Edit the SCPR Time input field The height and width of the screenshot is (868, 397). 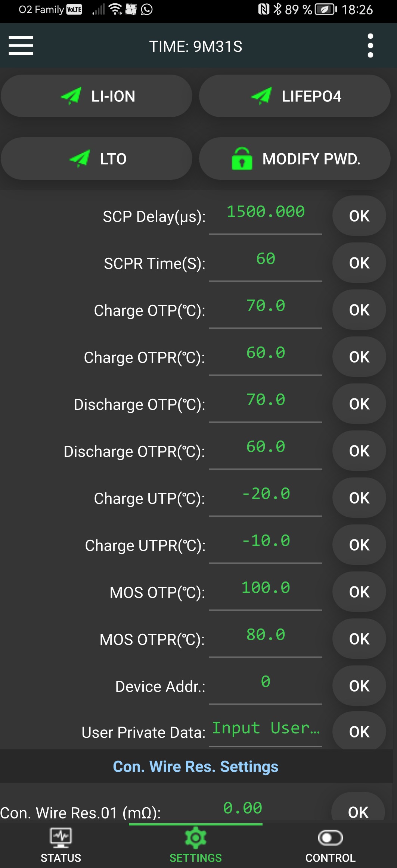tap(266, 259)
